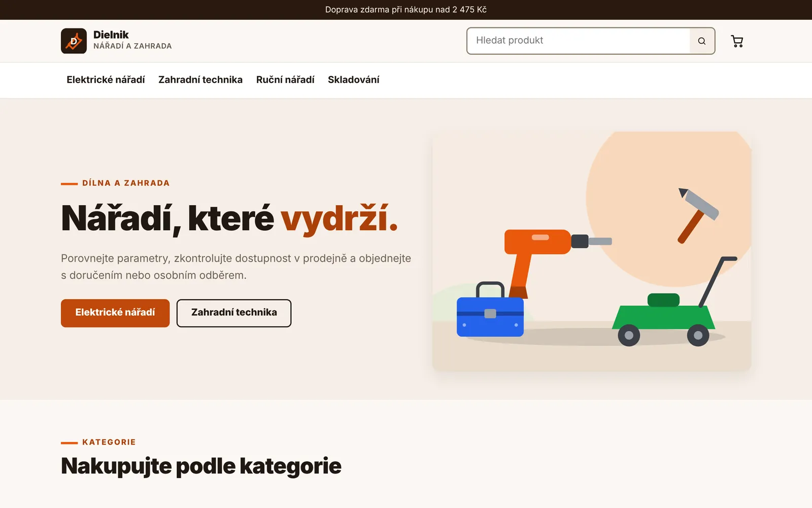Select Skladování navigation item
Viewport: 812px width, 508px height.
tap(354, 80)
